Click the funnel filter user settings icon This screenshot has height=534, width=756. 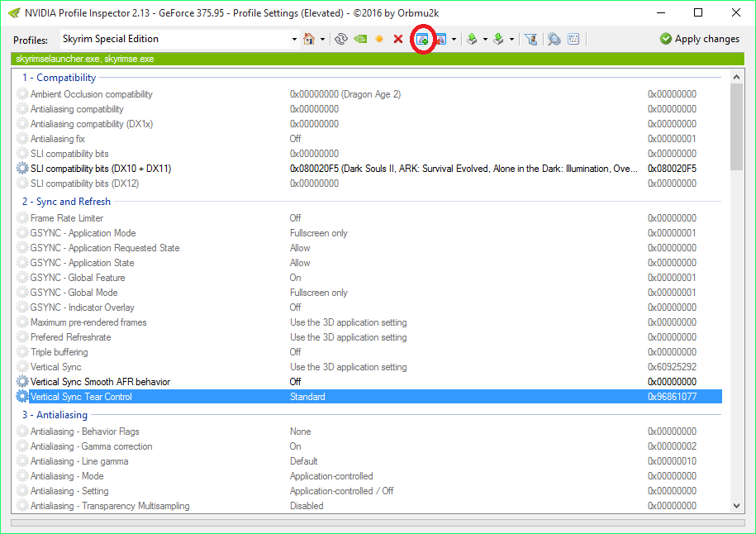coord(530,39)
